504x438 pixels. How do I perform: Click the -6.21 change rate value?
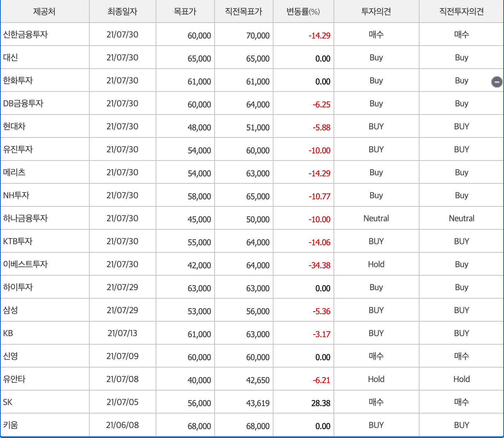click(x=321, y=380)
